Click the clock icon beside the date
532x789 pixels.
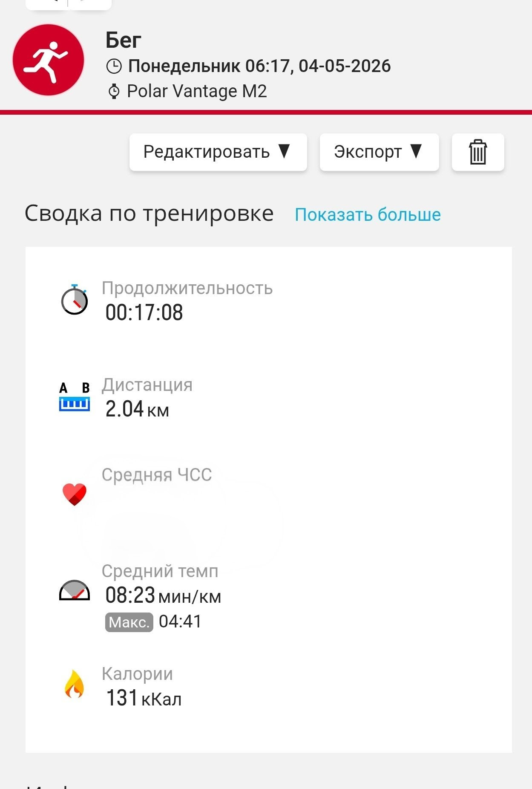(x=114, y=66)
